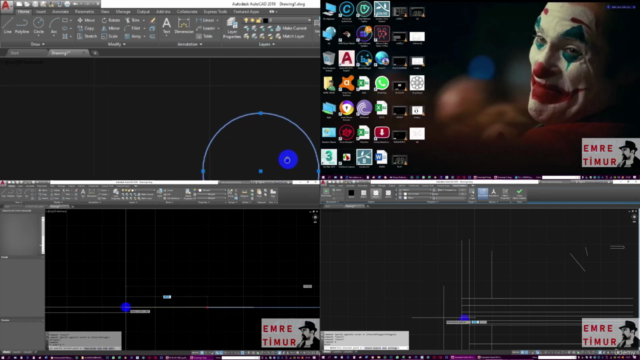Click the Erase tool in Modify panel
The height and width of the screenshot is (360, 640).
[153, 20]
